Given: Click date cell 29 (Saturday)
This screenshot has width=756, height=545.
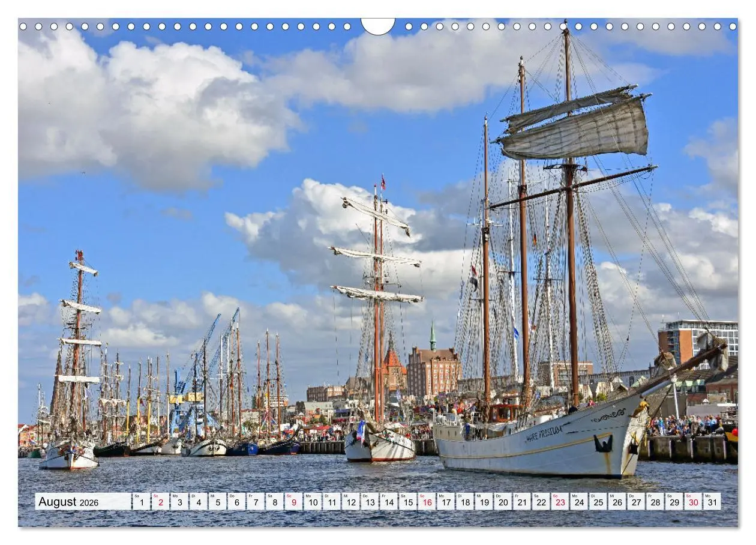Looking at the screenshot, I should (x=674, y=502).
